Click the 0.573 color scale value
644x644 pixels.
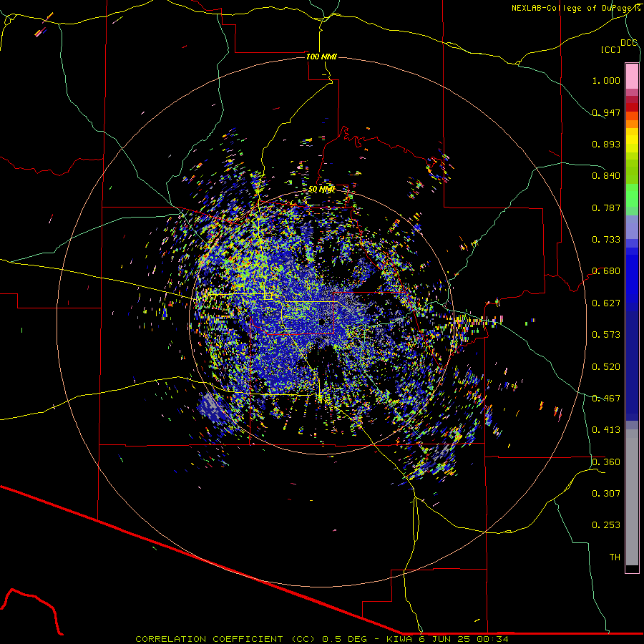pyautogui.click(x=606, y=335)
